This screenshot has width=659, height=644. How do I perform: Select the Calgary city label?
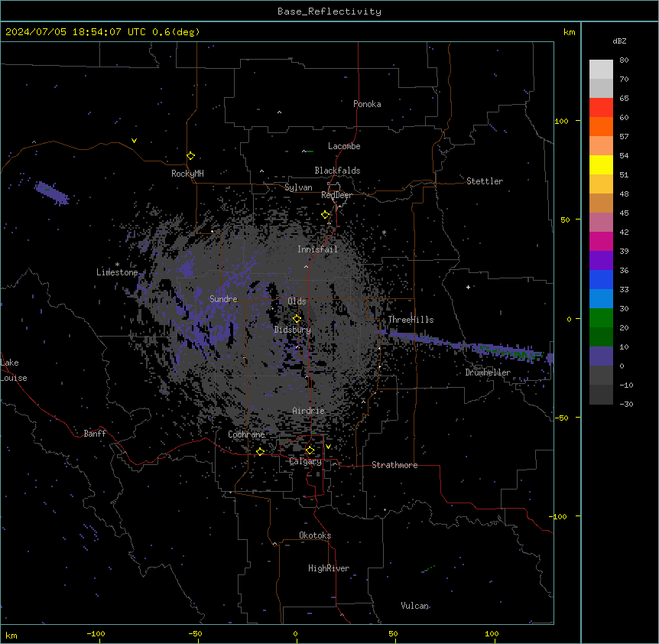(x=305, y=461)
